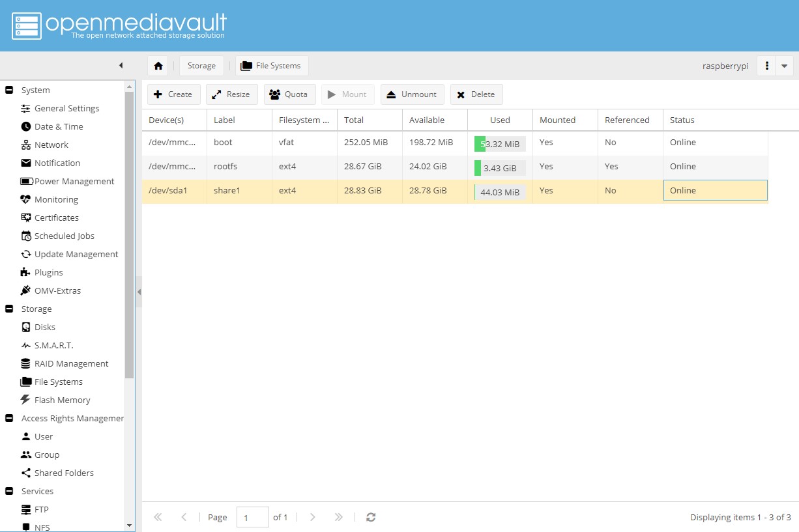This screenshot has width=799, height=532.
Task: Sort by Device(s) column header
Action: coord(175,120)
